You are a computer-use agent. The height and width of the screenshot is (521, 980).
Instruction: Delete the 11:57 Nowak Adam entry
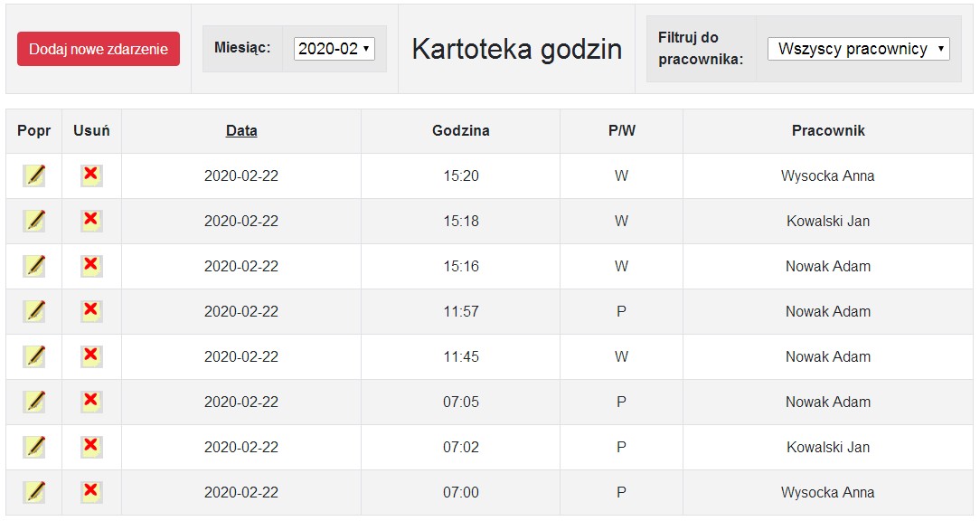pos(90,311)
